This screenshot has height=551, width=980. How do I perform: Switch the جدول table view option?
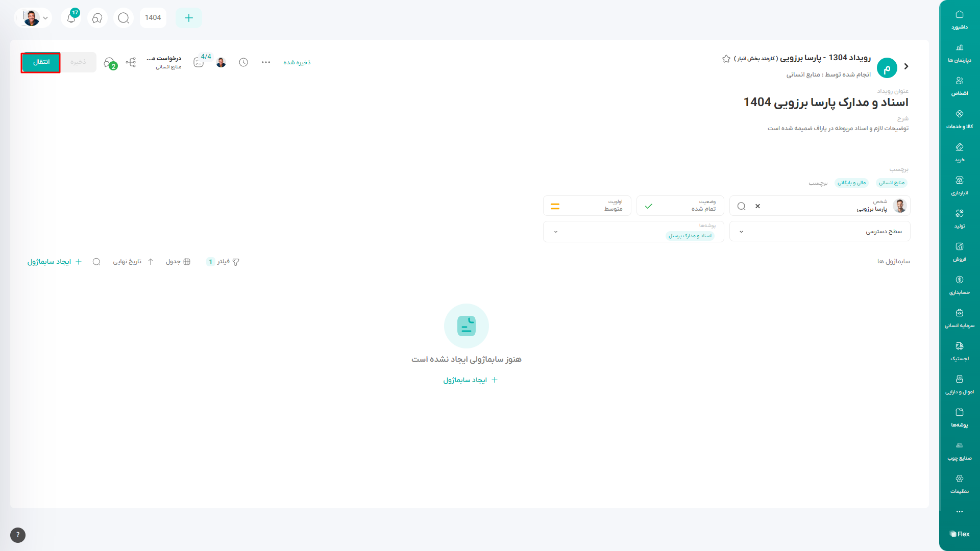pyautogui.click(x=178, y=262)
